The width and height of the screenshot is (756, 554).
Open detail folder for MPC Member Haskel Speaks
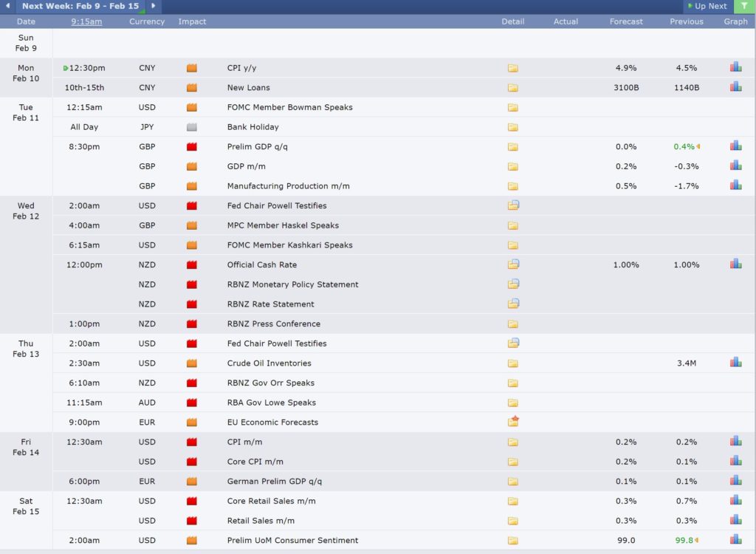click(x=513, y=226)
